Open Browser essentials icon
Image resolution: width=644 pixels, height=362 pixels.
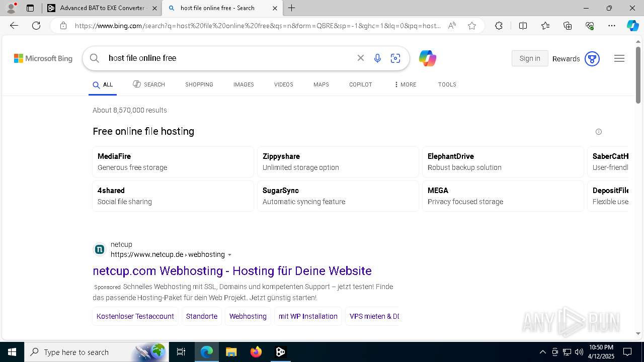click(590, 26)
